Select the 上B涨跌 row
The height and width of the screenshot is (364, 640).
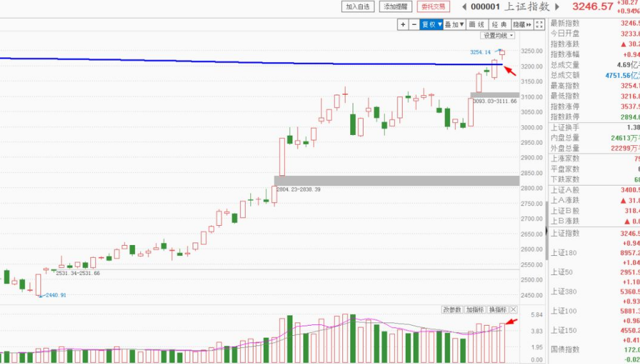click(x=595, y=221)
